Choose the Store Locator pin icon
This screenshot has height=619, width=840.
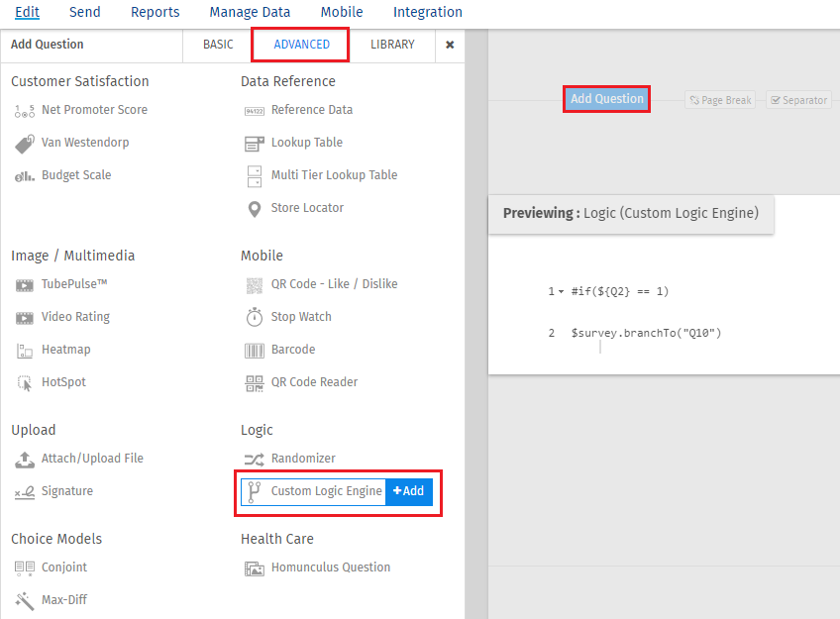(254, 209)
